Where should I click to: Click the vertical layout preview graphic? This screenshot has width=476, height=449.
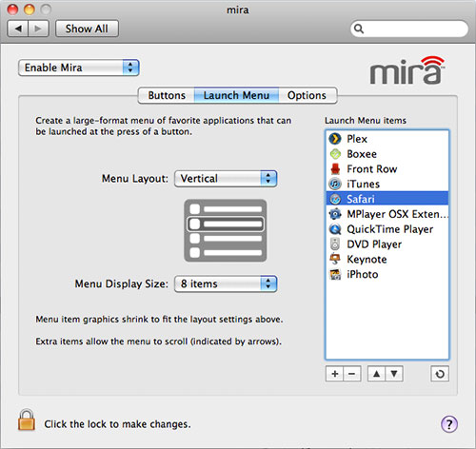coord(226,230)
